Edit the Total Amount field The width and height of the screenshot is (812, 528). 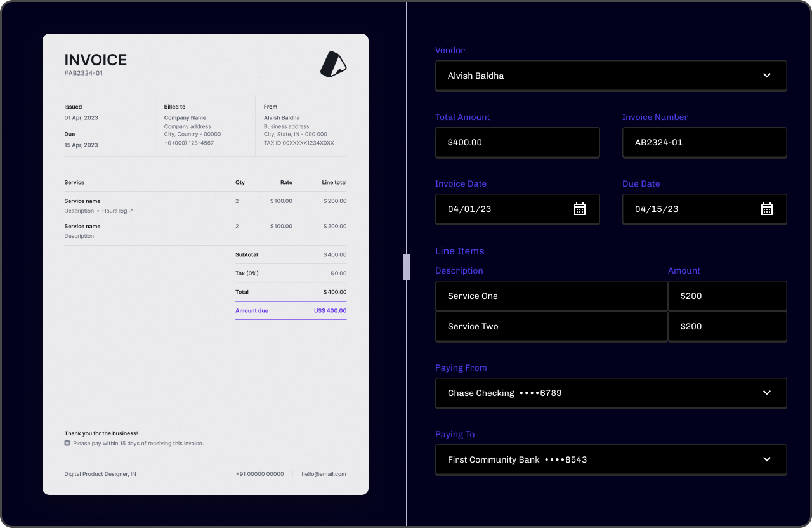[x=517, y=142]
